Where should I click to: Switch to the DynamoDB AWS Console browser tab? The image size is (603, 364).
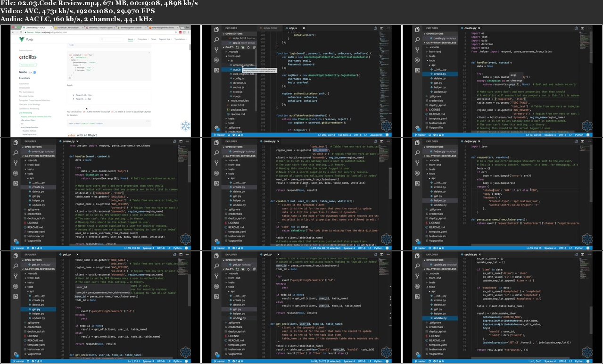[67, 28]
